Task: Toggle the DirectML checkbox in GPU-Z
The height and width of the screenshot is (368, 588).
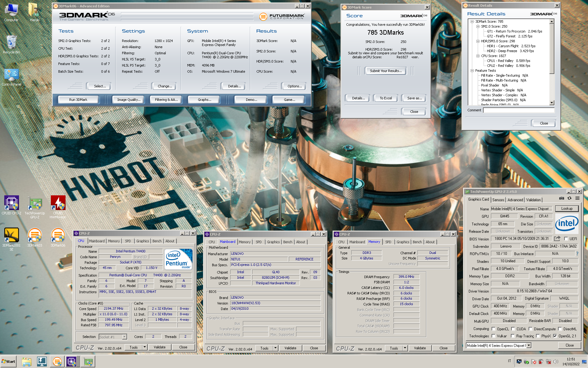Action: click(x=560, y=329)
